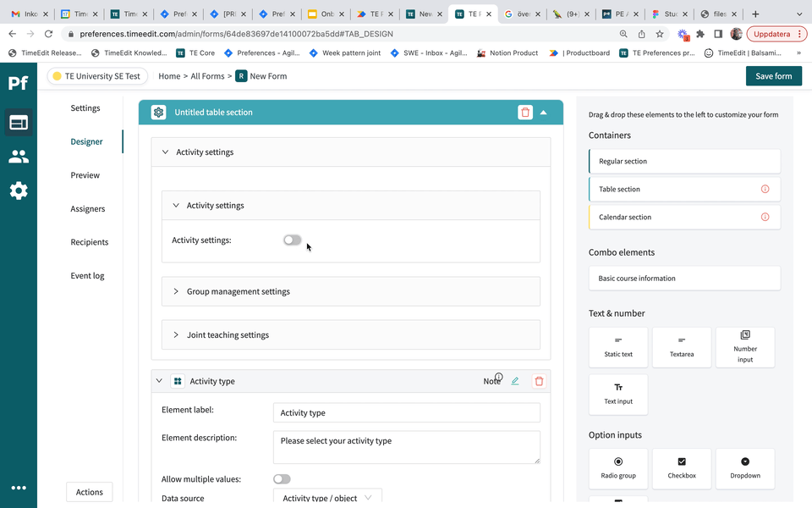The image size is (812, 508).
Task: Open the Assigners tab
Action: [x=87, y=209]
